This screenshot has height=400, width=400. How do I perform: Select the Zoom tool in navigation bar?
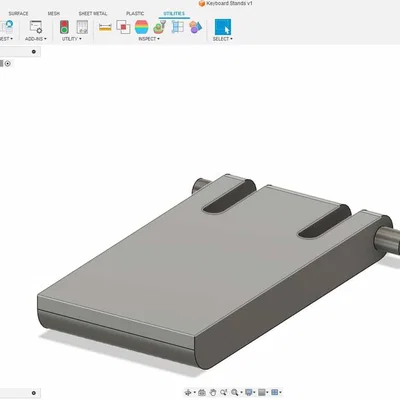[224, 392]
